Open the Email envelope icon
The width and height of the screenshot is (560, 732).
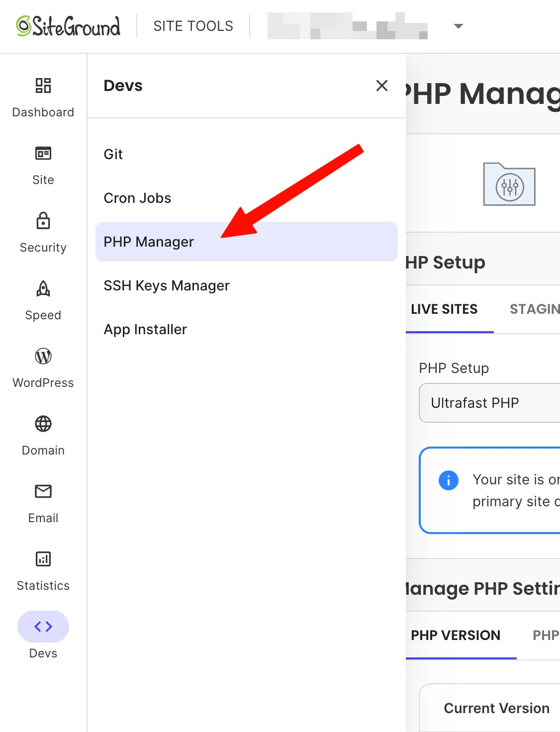[43, 491]
